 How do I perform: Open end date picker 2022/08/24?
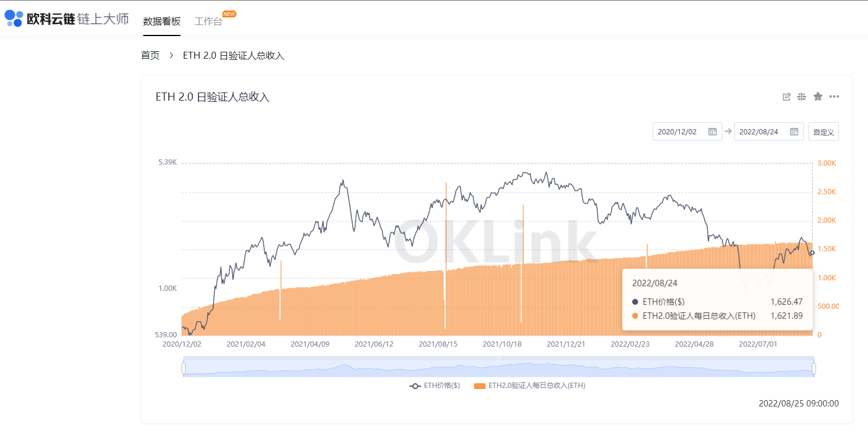pyautogui.click(x=760, y=132)
